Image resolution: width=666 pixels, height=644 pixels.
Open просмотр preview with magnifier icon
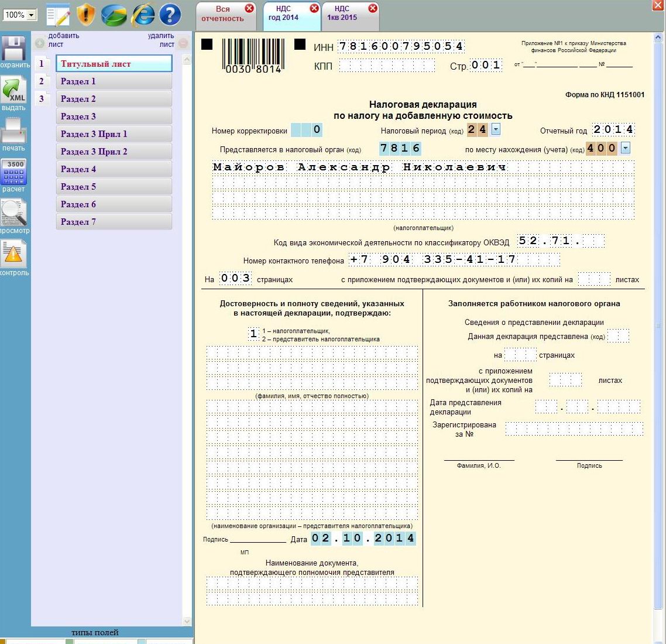click(13, 213)
